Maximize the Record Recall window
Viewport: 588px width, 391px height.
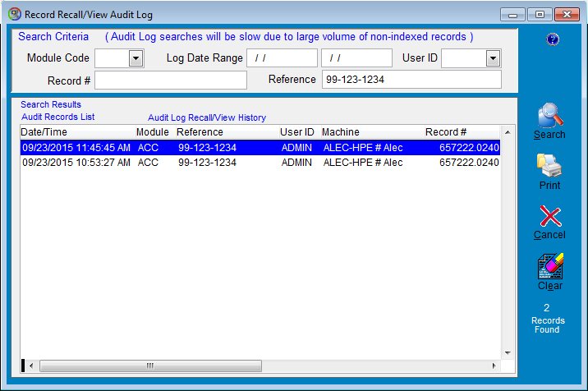click(x=540, y=15)
